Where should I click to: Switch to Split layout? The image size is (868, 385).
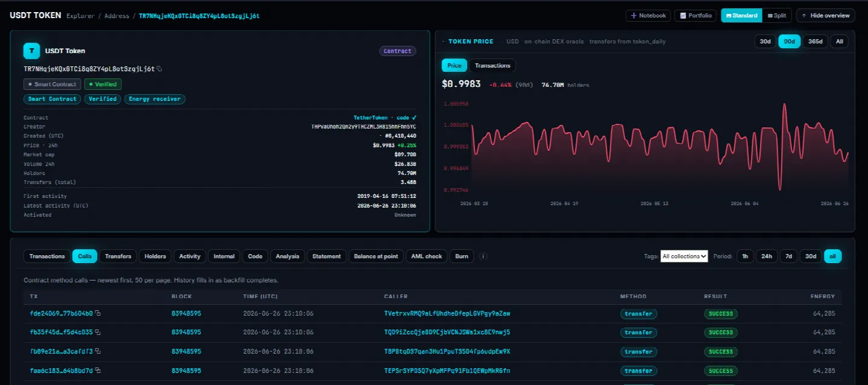coord(777,16)
